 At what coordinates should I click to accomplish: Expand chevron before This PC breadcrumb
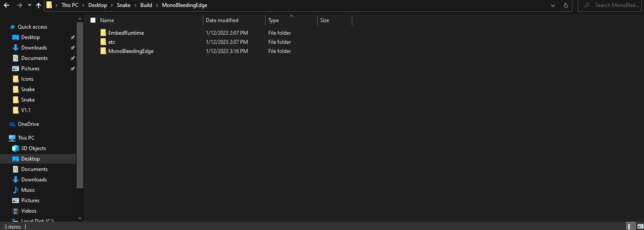[x=57, y=5]
